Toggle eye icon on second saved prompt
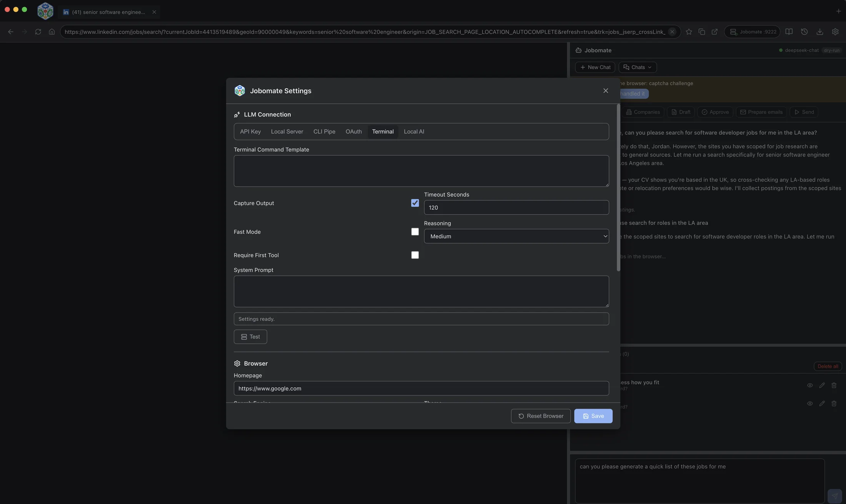Viewport: 846px width, 504px height. pos(810,403)
